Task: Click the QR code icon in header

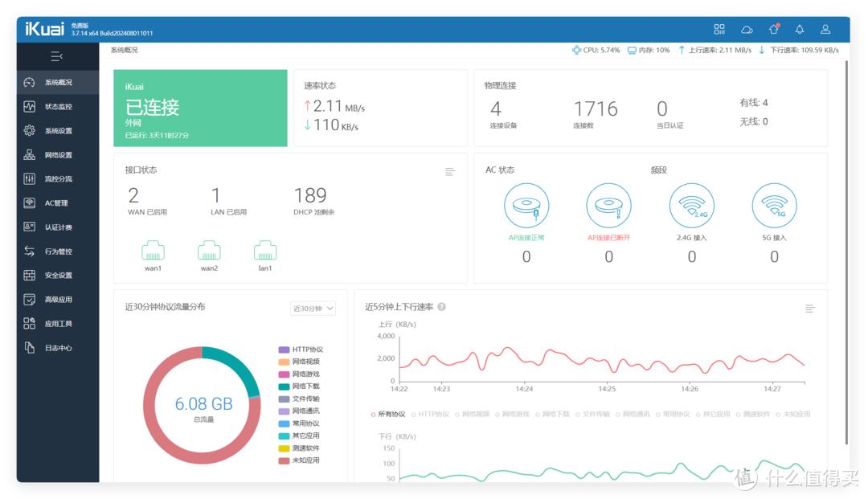Action: pos(719,29)
